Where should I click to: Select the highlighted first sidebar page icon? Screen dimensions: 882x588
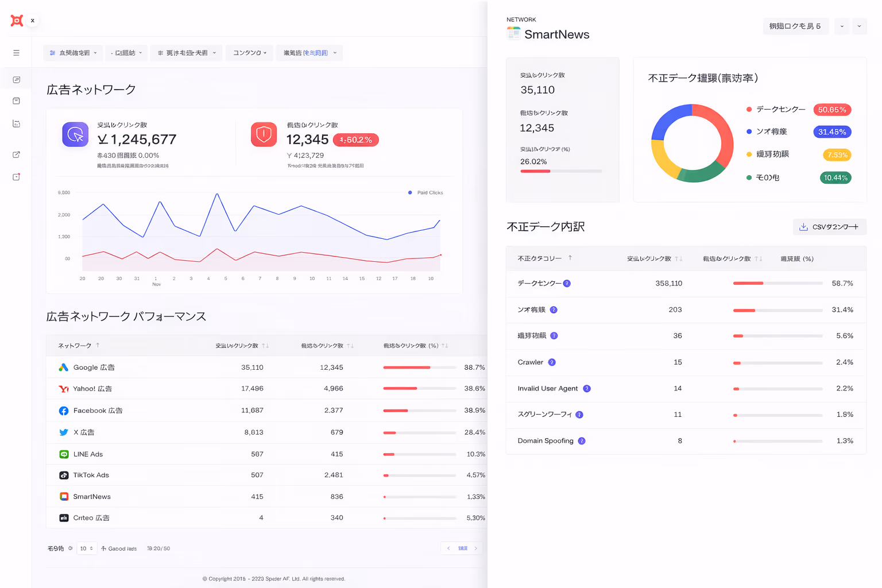pyautogui.click(x=16, y=80)
